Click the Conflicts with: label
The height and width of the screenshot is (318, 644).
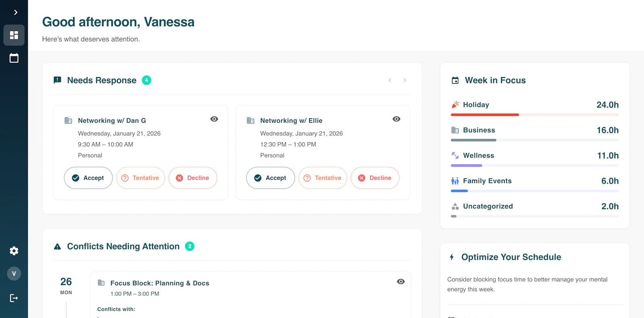116,309
